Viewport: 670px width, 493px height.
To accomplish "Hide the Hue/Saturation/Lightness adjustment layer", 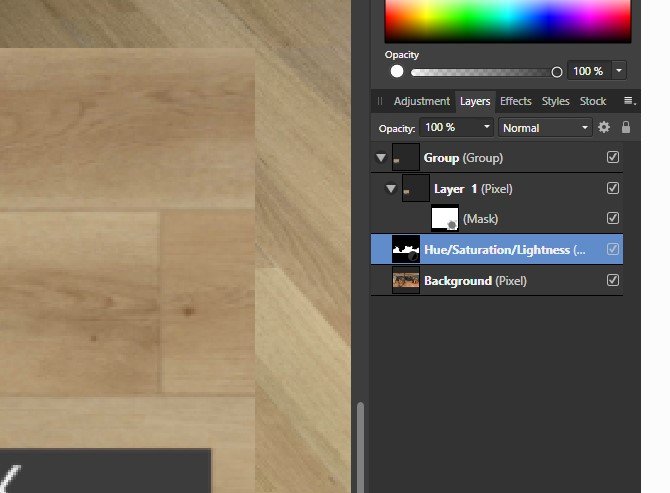I will (613, 249).
